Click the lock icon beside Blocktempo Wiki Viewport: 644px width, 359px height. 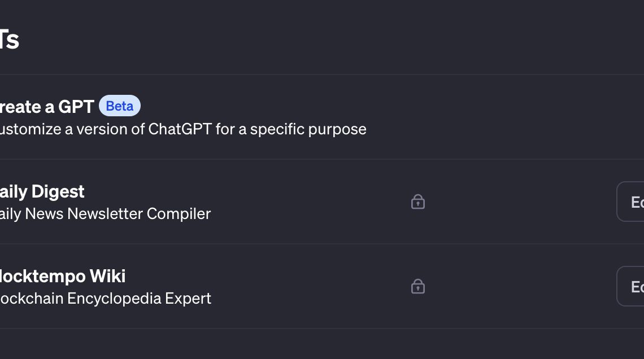click(x=417, y=286)
